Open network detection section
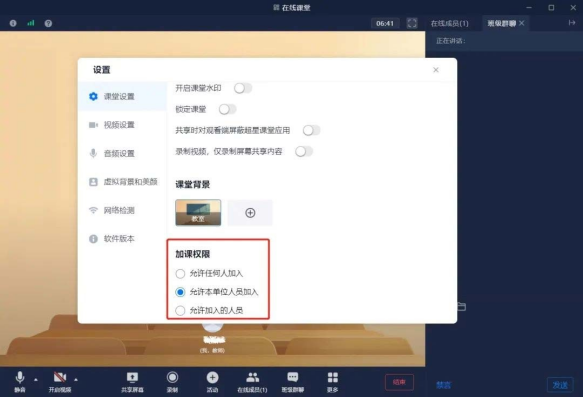 point(123,210)
